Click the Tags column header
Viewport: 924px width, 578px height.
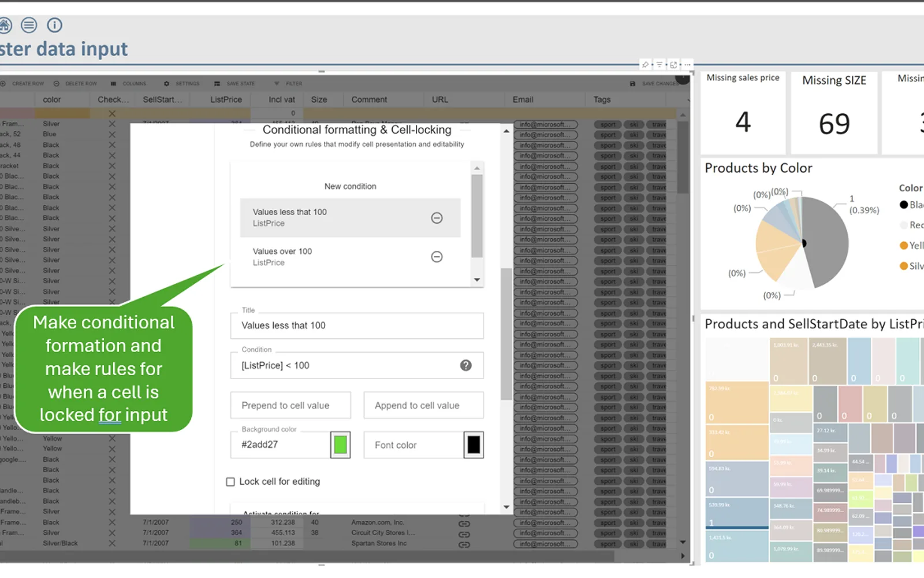pos(602,99)
